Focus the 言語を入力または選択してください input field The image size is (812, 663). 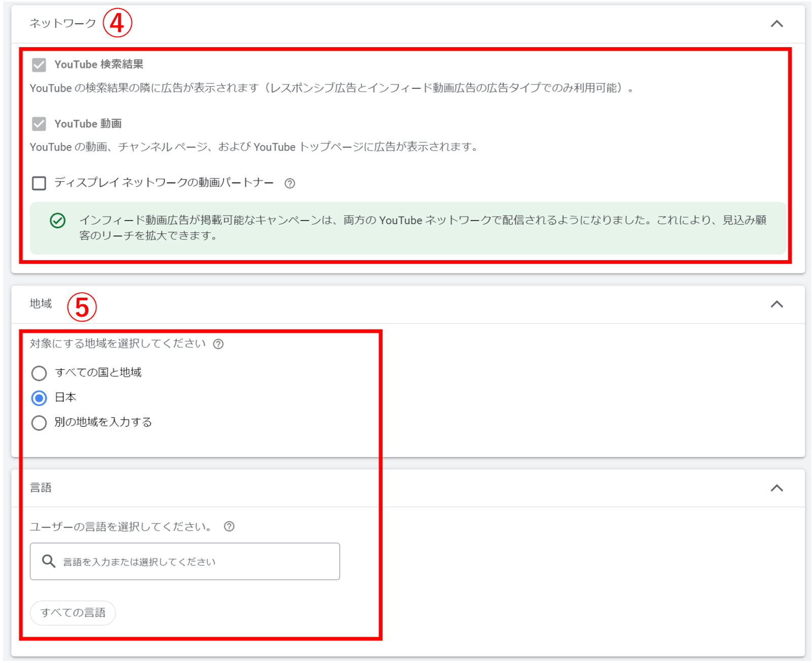198,562
